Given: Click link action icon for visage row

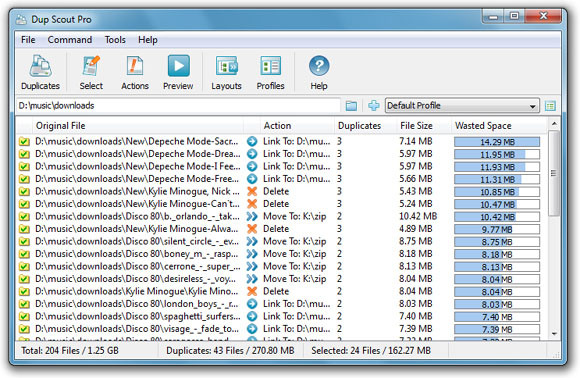Looking at the screenshot, I should [252, 329].
